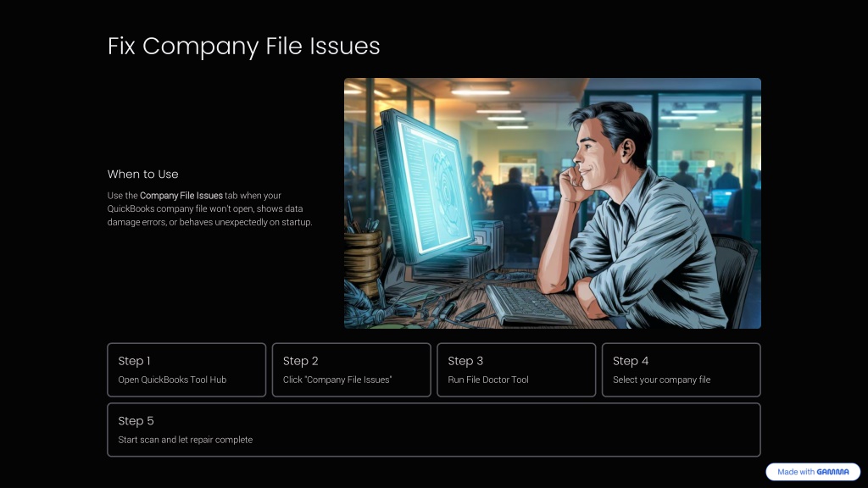Click the Open QuickBooks Tool Hub text

click(x=172, y=380)
